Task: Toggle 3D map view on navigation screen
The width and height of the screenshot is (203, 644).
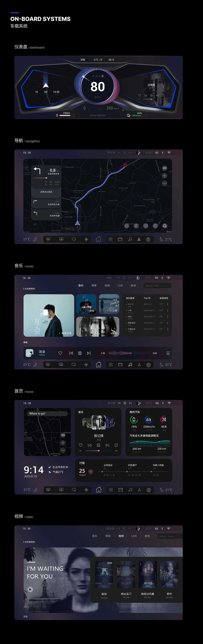Action: [x=164, y=168]
